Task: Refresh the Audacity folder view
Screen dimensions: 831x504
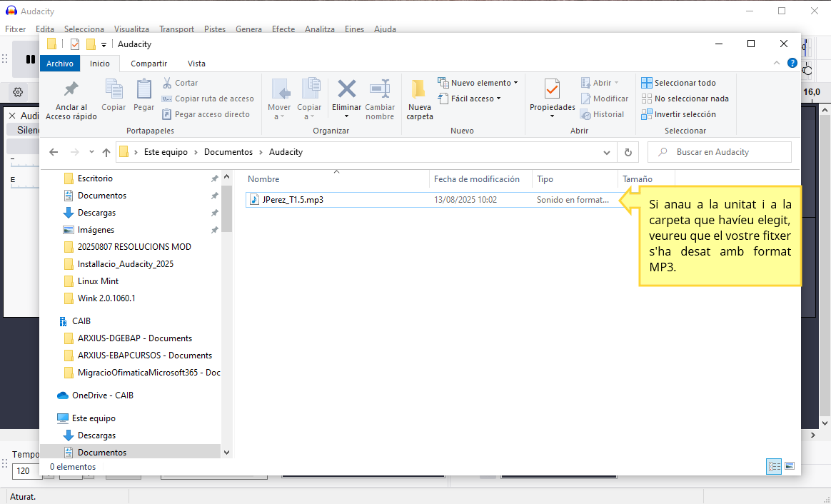Action: (x=628, y=152)
